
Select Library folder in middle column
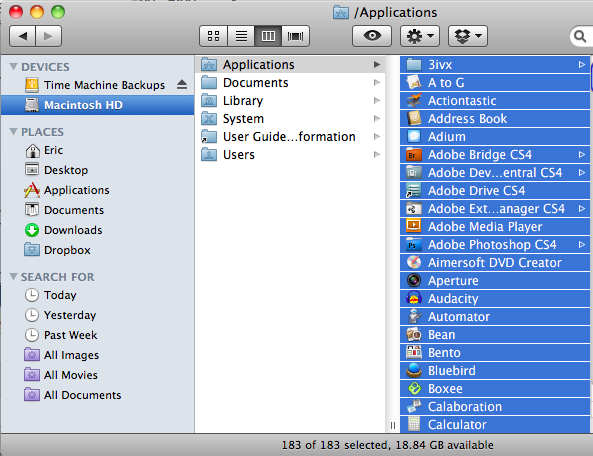coord(290,101)
